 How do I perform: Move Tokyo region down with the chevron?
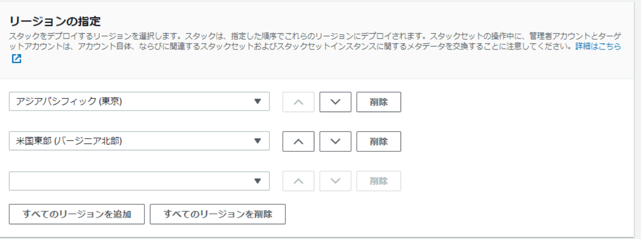click(x=335, y=101)
